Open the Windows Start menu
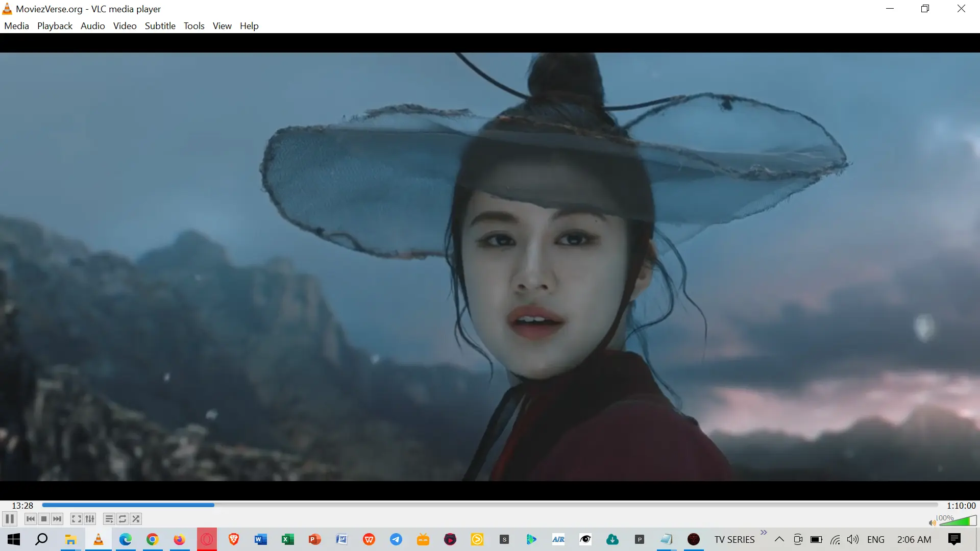Viewport: 980px width, 551px height. [14, 539]
